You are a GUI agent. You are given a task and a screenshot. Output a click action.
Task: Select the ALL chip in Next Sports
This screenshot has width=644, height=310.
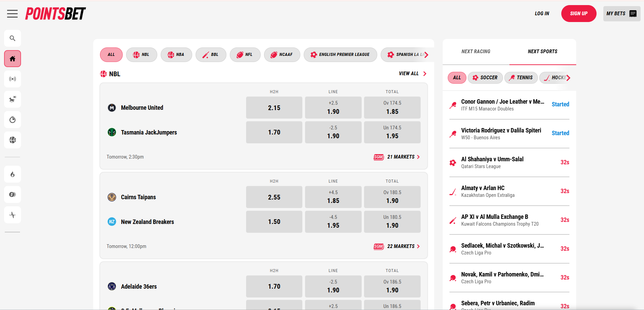click(457, 78)
